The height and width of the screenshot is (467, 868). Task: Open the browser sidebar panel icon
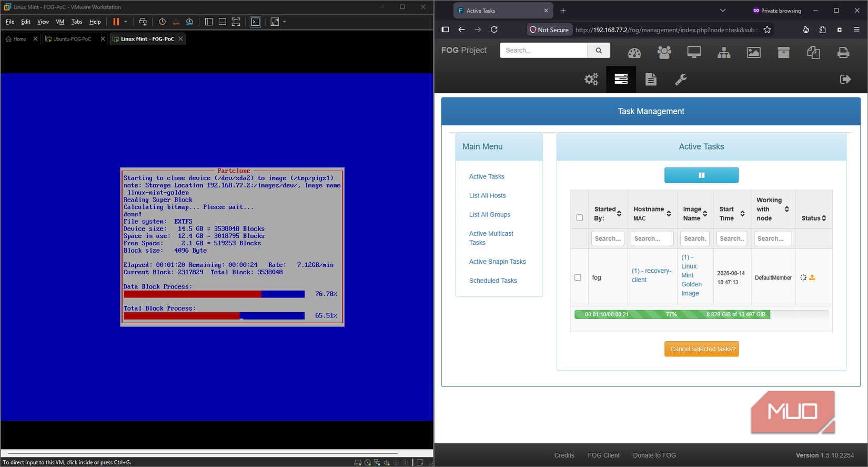point(445,29)
